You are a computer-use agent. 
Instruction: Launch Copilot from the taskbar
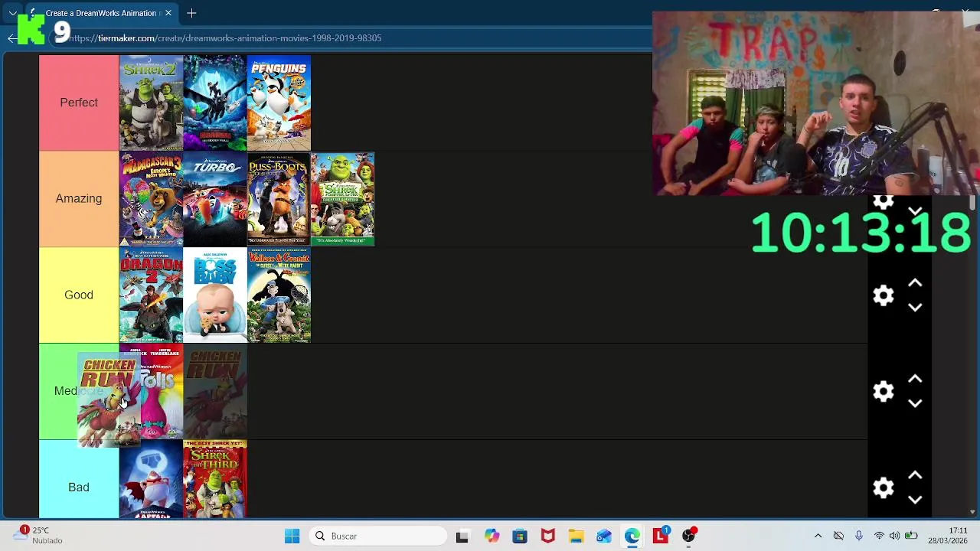point(492,536)
